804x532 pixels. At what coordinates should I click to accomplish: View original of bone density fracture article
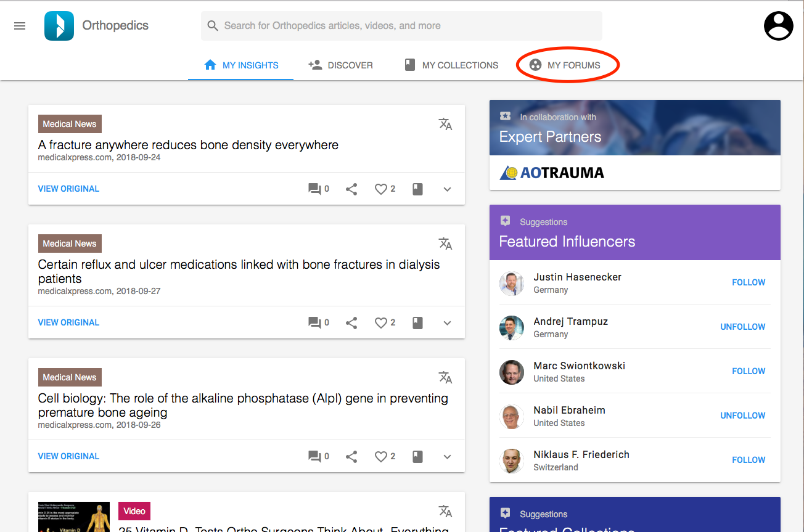pyautogui.click(x=68, y=189)
